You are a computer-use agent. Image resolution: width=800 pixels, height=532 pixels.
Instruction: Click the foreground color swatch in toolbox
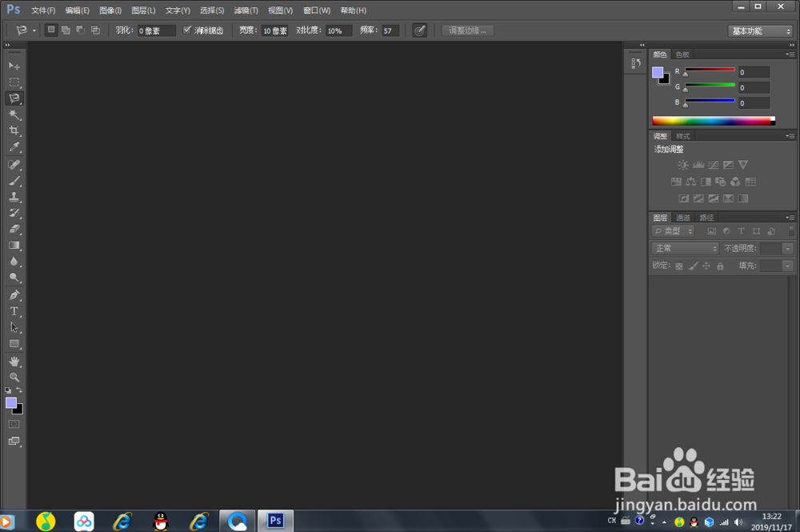click(10, 402)
